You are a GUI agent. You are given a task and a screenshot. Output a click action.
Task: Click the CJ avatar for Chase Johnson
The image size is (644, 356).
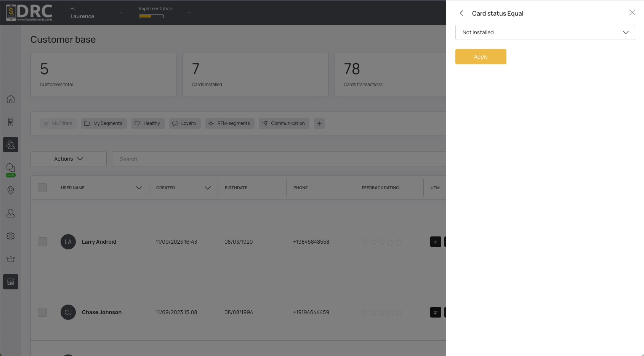pos(68,312)
